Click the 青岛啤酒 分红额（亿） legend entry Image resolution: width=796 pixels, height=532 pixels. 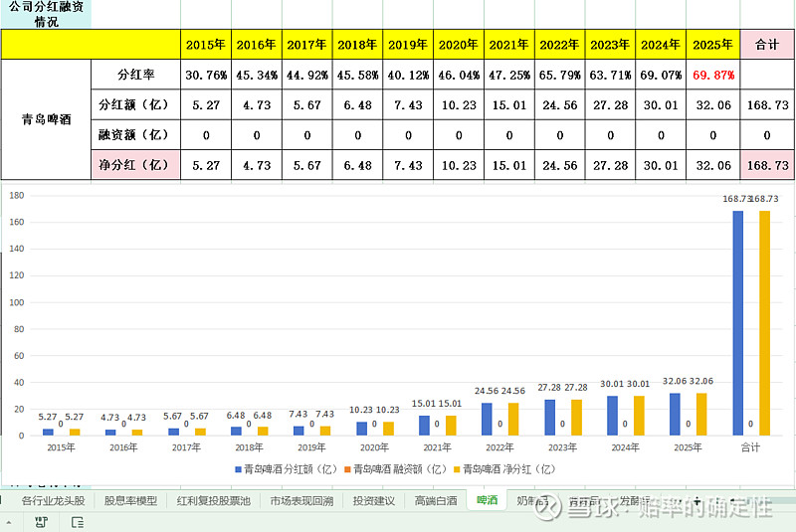tap(286, 469)
